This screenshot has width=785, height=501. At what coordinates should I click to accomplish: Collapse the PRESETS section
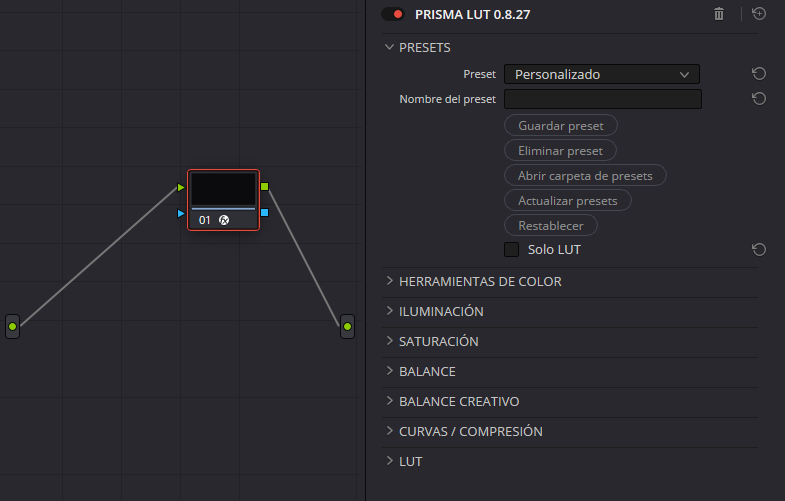(389, 47)
